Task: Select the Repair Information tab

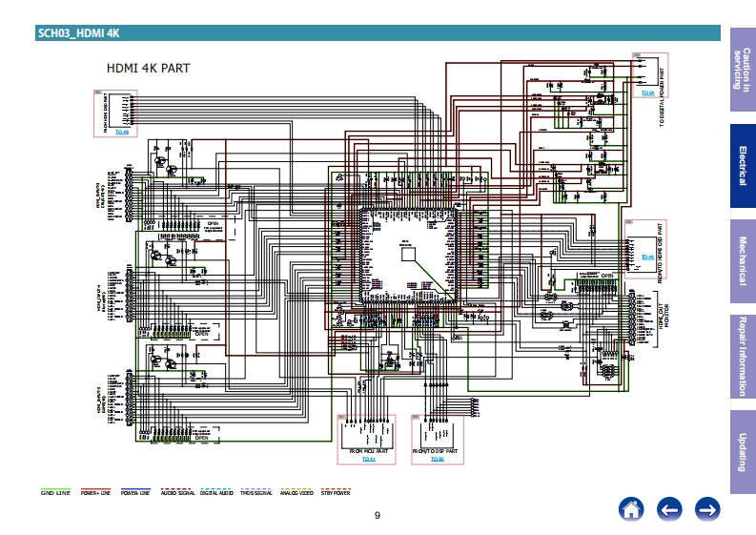Action: (743, 356)
